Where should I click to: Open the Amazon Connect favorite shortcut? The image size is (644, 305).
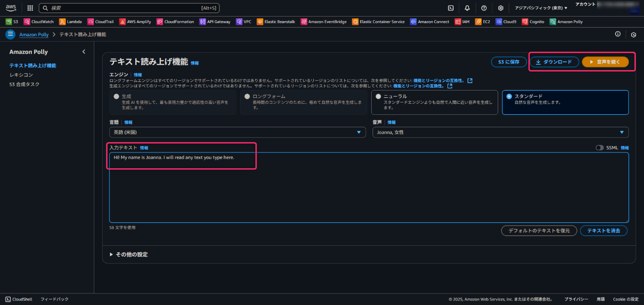click(x=430, y=22)
